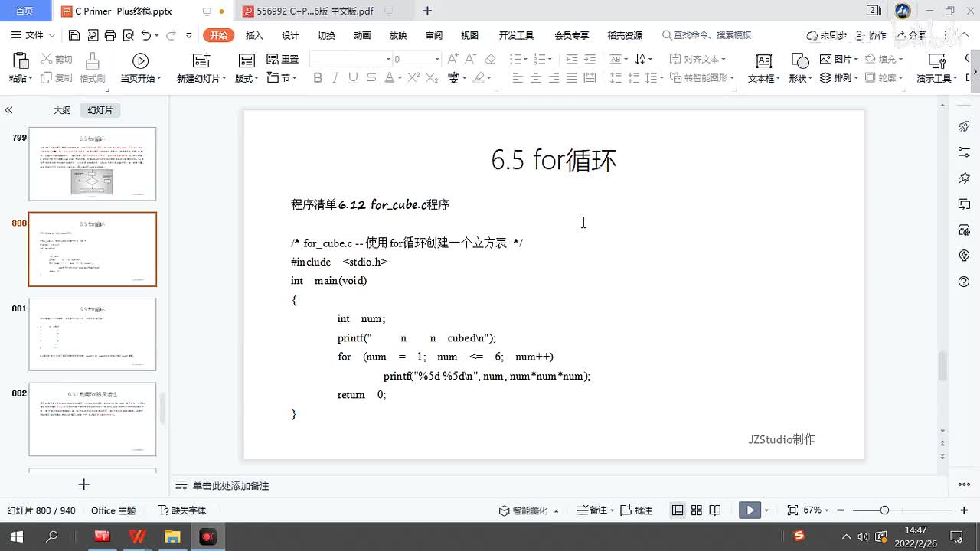
Task: Center align text icon
Action: pos(536,78)
